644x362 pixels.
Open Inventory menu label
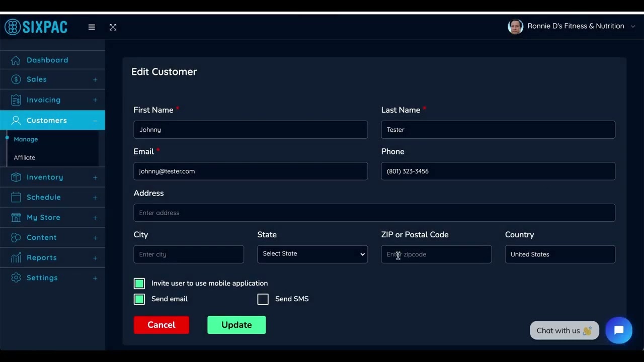pos(45,177)
